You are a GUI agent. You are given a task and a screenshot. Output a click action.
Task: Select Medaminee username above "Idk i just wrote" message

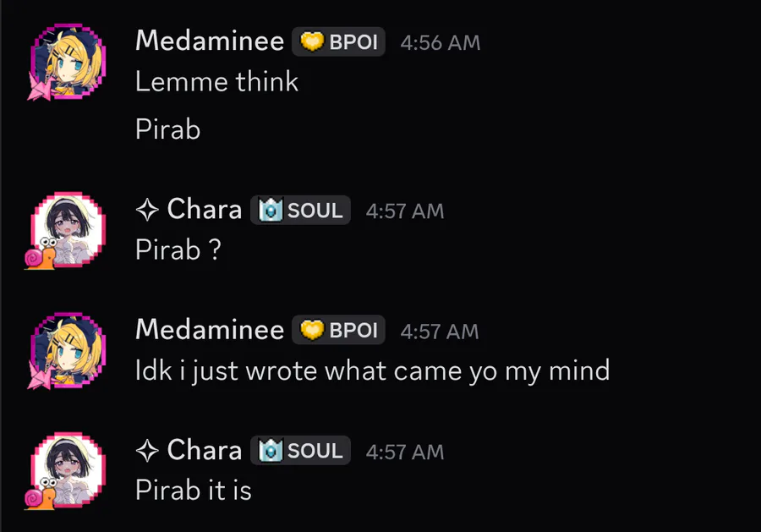point(209,330)
